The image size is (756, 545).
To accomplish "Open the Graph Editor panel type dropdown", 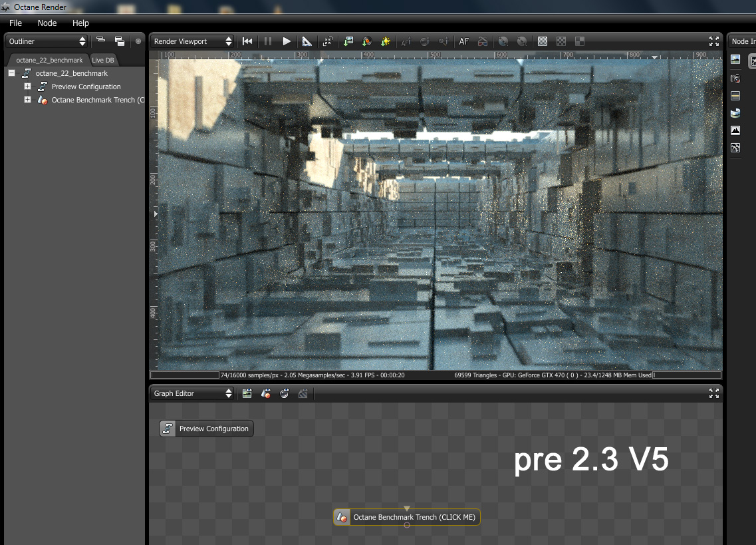I will [192, 393].
